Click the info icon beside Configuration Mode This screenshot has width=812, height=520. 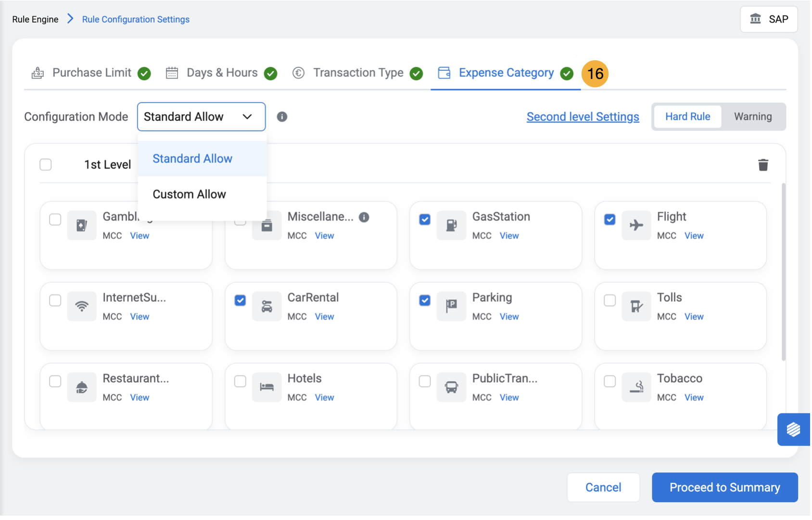282,117
